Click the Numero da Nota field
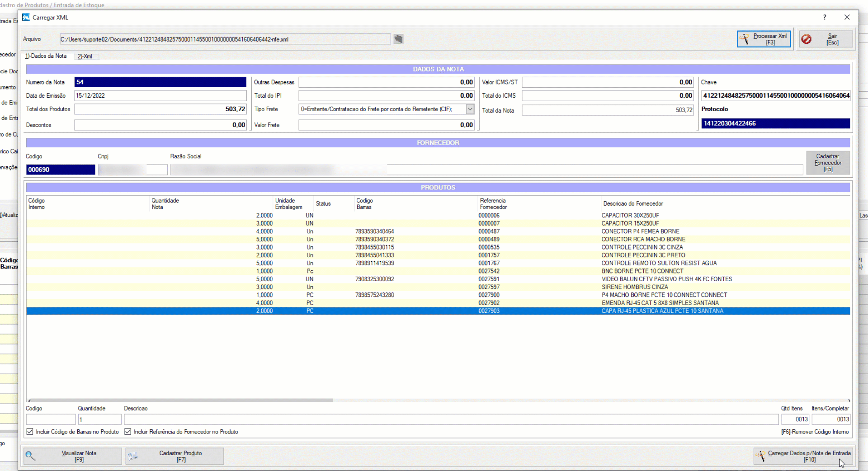Image resolution: width=868 pixels, height=471 pixels. [x=160, y=82]
